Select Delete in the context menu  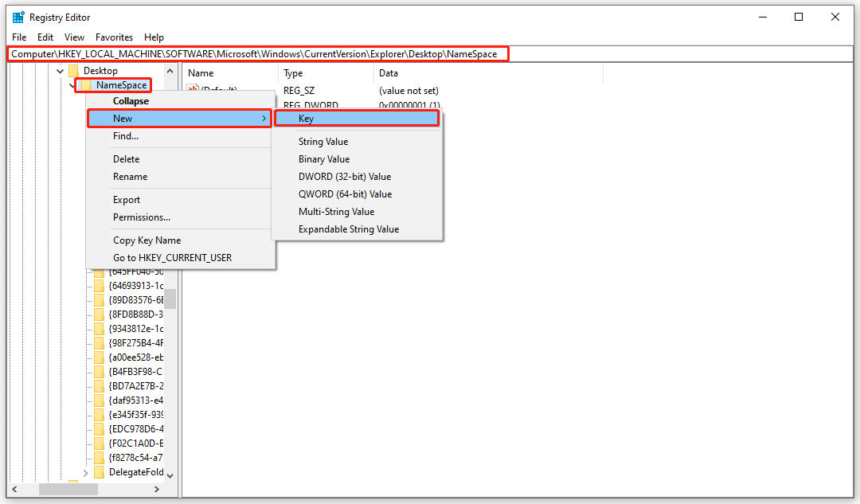coord(179,159)
